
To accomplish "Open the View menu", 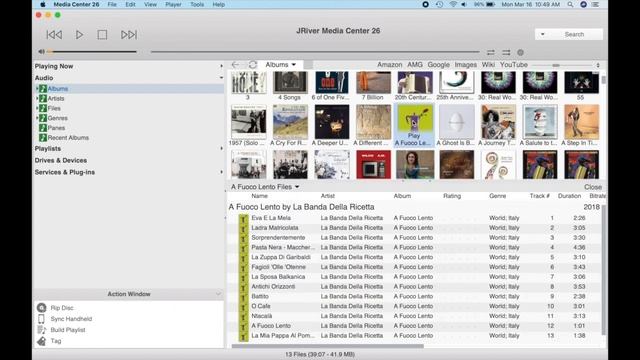I will pos(150,4).
